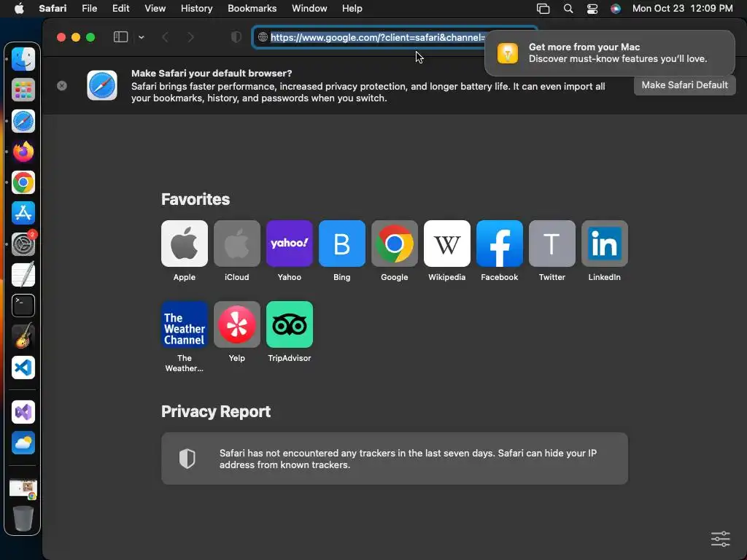Expand the tab group dropdown chevron
The image size is (747, 560).
tap(142, 37)
